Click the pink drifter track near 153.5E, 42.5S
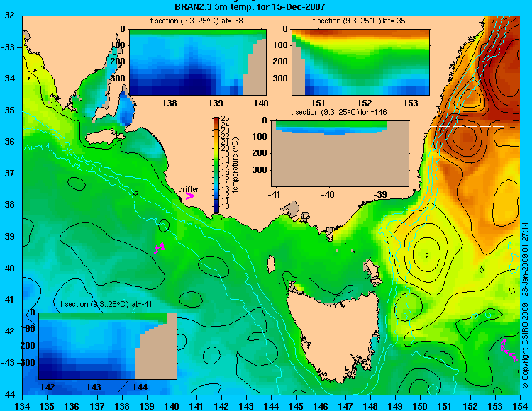The width and height of the screenshot is (532, 411). click(509, 350)
